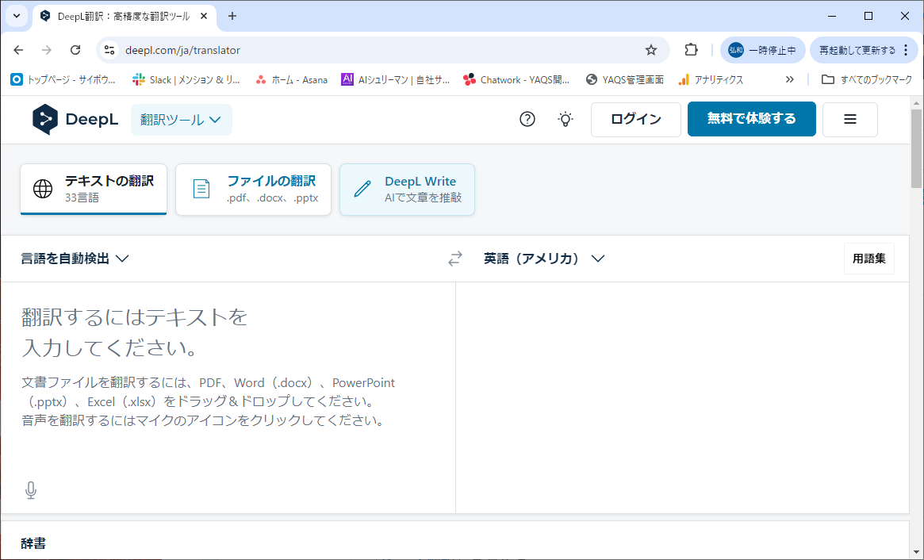This screenshot has width=924, height=560.
Task: Open the Chatwork bookmark
Action: click(516, 79)
